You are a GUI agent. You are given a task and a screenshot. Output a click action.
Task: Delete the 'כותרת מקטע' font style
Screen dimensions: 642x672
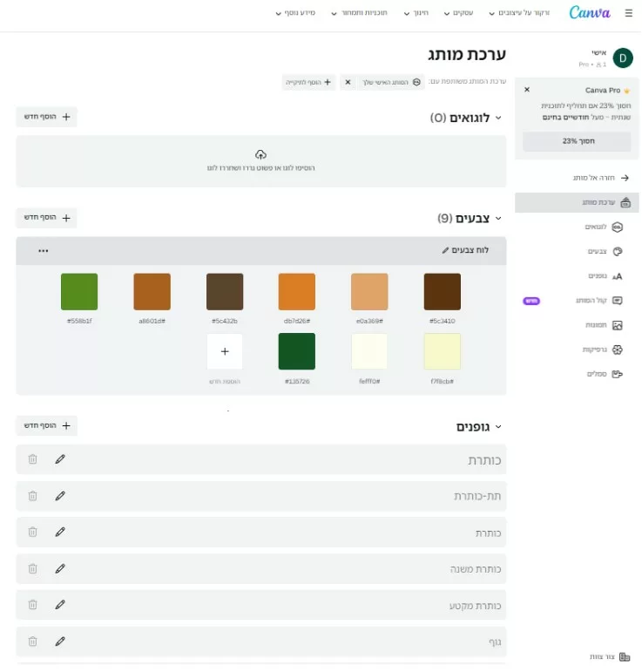[x=32, y=605]
